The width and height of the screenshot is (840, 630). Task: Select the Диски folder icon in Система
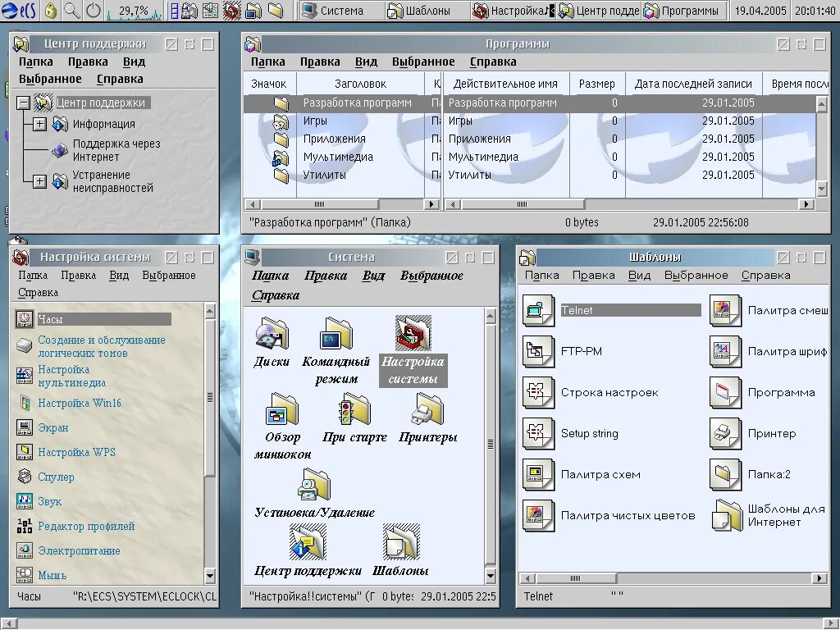click(x=272, y=333)
